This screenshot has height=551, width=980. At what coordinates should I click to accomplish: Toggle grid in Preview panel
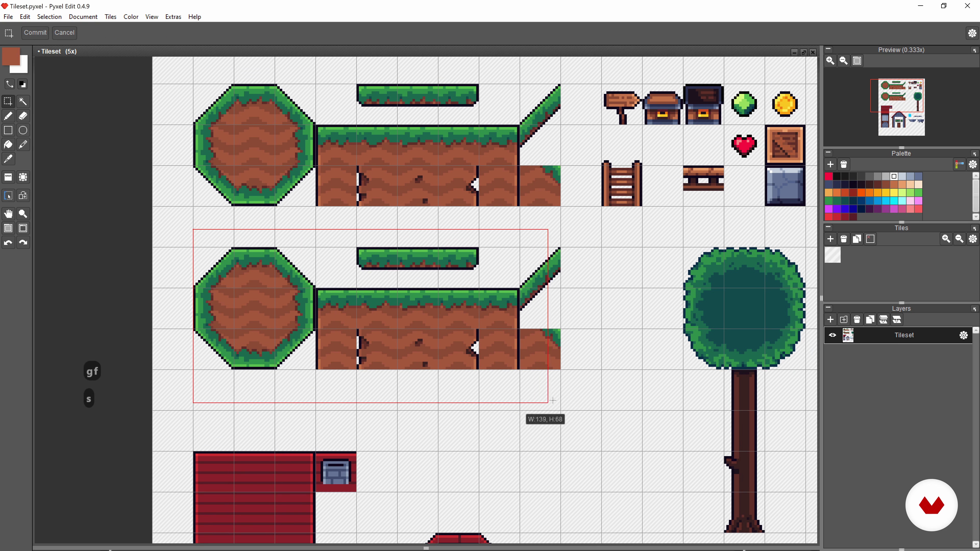857,61
